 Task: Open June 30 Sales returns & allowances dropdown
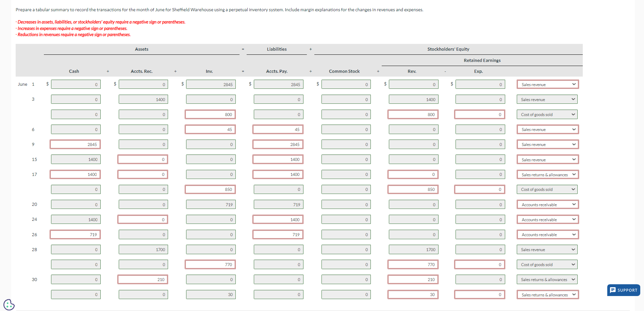pyautogui.click(x=547, y=279)
